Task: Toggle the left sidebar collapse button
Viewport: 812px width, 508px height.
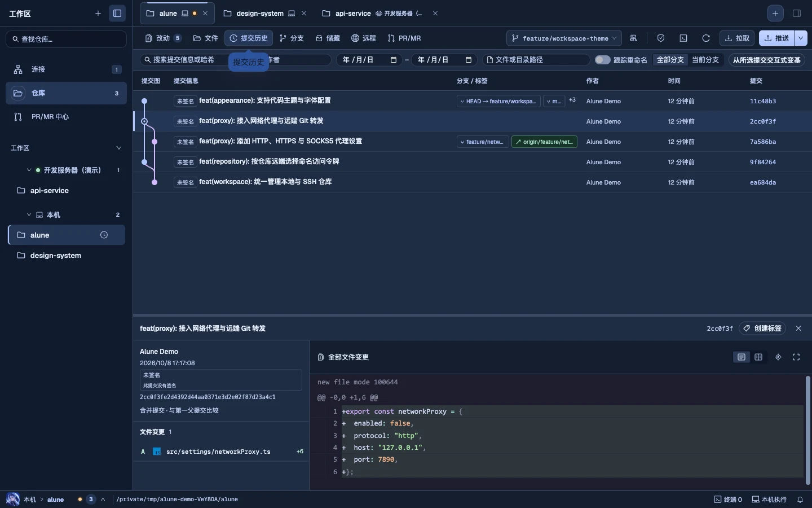Action: click(x=117, y=13)
